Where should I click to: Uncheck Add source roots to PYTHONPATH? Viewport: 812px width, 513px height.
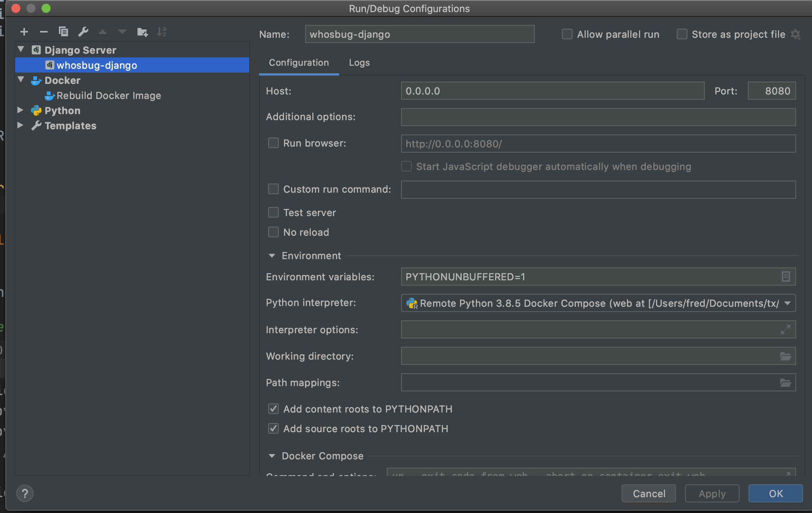pyautogui.click(x=273, y=429)
